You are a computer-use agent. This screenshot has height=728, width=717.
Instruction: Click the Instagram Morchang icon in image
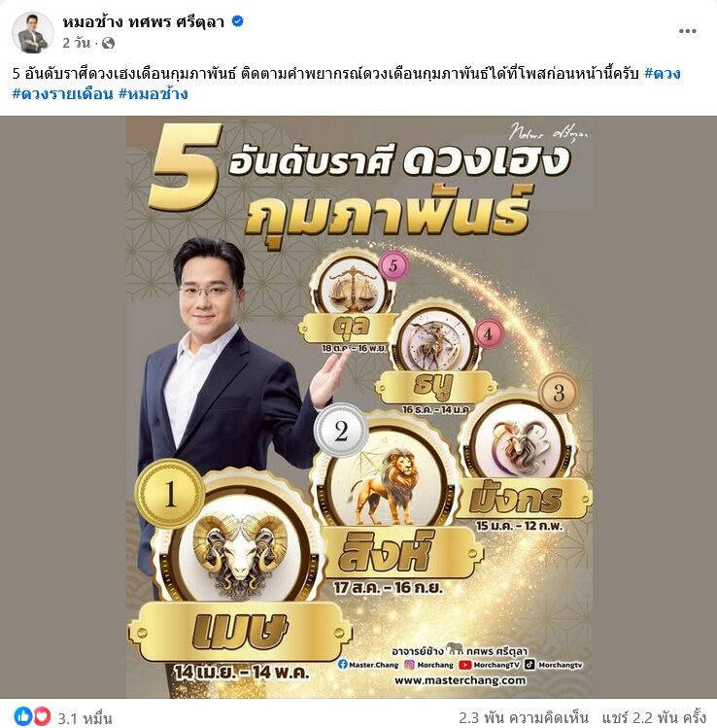409,665
